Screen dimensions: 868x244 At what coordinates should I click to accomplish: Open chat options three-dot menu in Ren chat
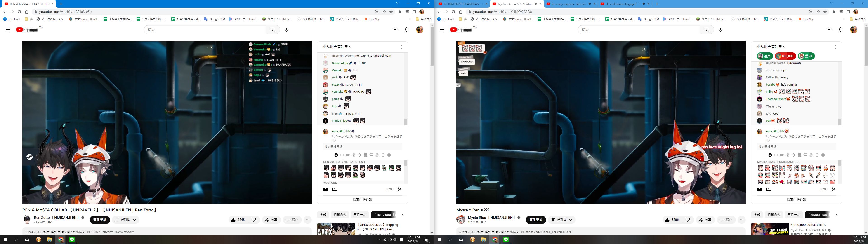[401, 47]
